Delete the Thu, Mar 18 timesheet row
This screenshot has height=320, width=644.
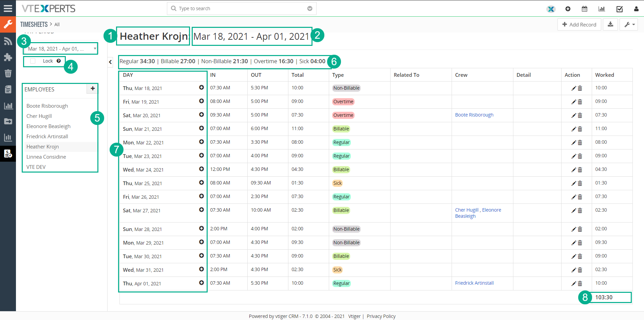point(580,88)
